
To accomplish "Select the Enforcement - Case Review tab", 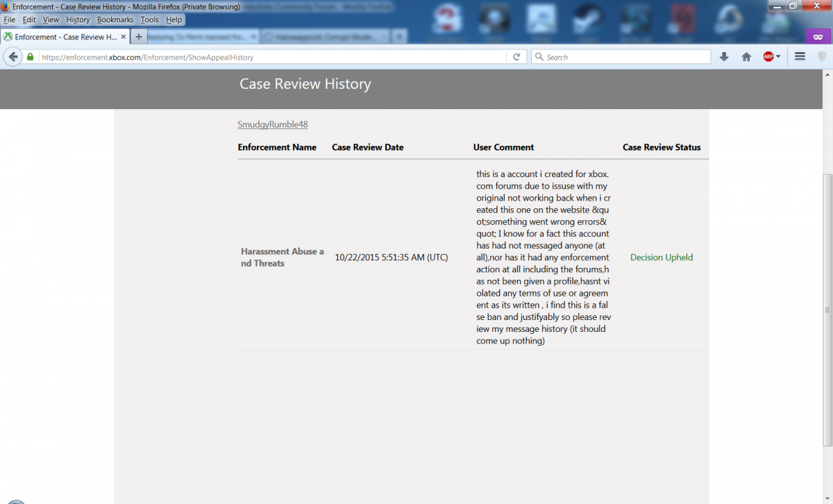I will click(x=62, y=37).
